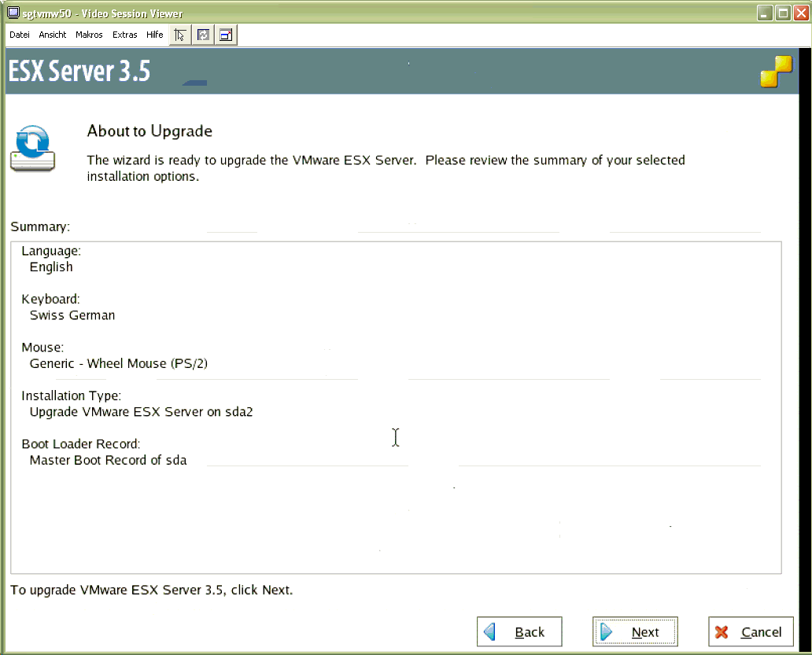Click 'To upgrade VMware ESX Server 3.5' instruction text
The height and width of the screenshot is (655, 812).
[x=152, y=590]
